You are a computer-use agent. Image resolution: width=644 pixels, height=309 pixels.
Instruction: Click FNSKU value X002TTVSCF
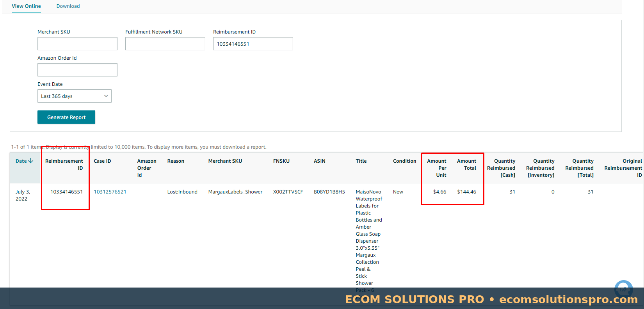[x=288, y=192]
